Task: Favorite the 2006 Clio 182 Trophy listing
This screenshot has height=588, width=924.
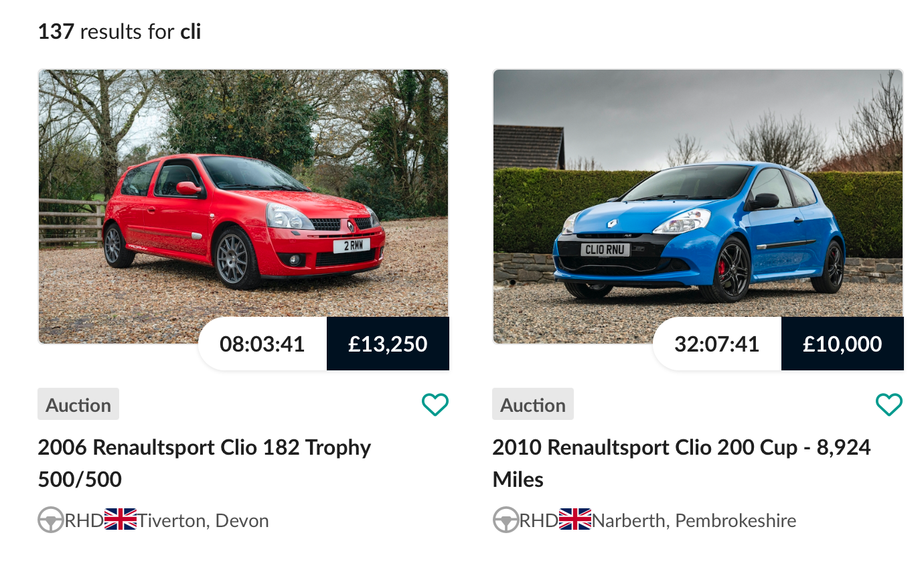Action: (x=435, y=405)
